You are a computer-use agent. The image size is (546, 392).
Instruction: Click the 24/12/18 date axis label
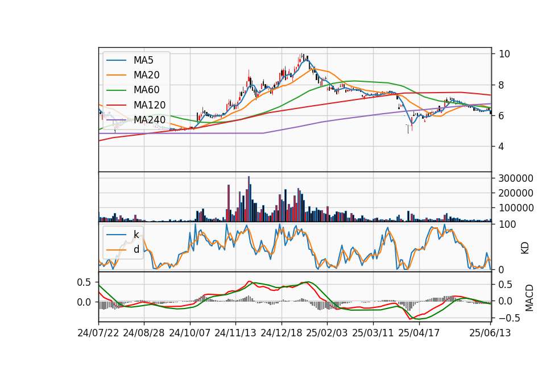tap(282, 333)
